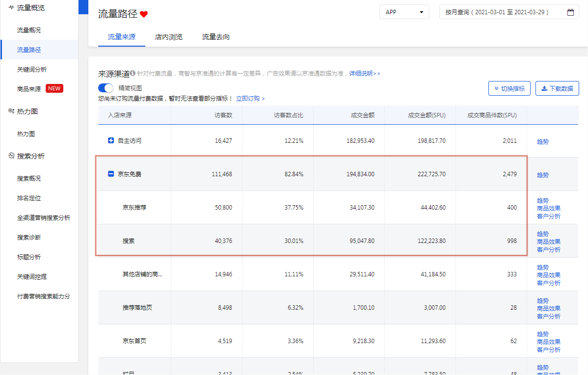
Task: Open 全渠道营销搜索分析 in the sidebar
Action: pyautogui.click(x=44, y=218)
